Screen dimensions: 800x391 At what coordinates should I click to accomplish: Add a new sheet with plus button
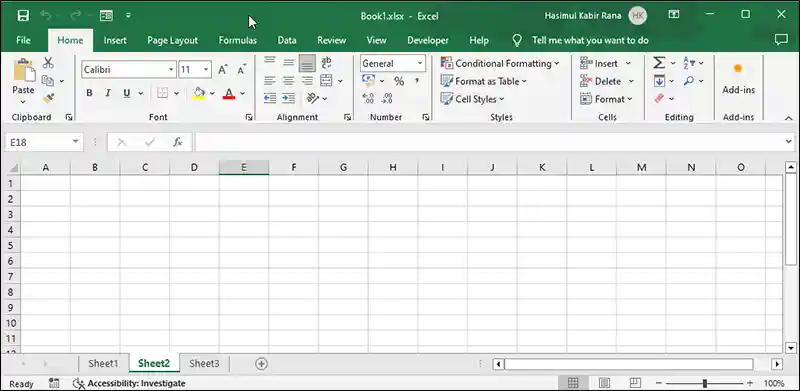coord(261,363)
